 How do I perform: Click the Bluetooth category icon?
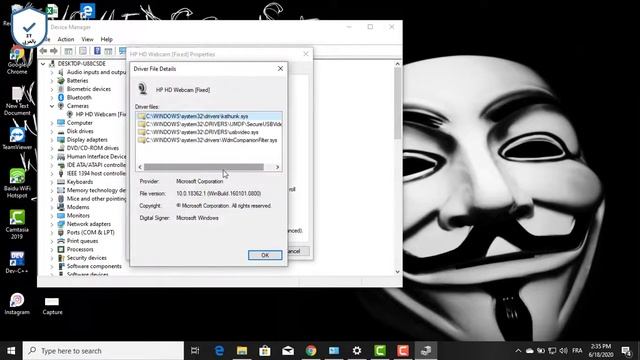click(x=61, y=98)
